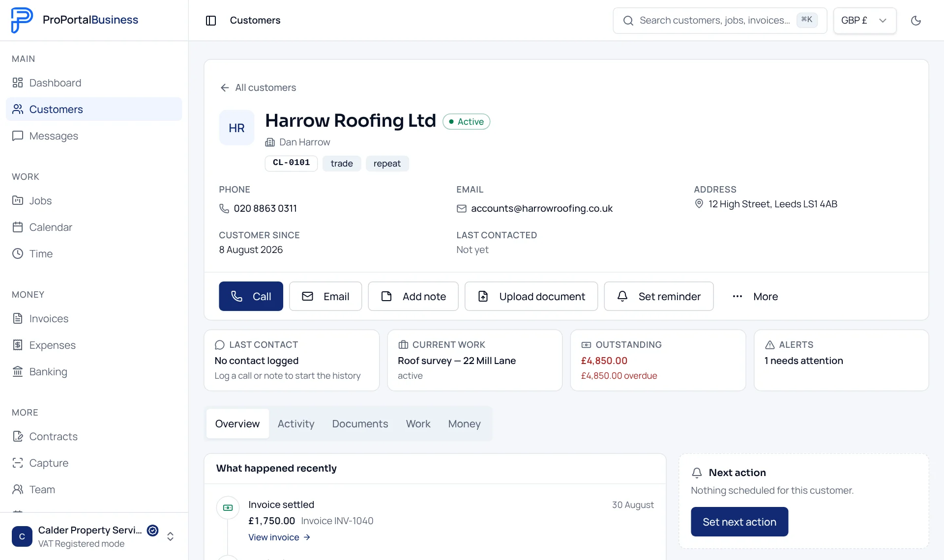Viewport: 944px width, 560px height.
Task: Click the Call button
Action: [251, 296]
